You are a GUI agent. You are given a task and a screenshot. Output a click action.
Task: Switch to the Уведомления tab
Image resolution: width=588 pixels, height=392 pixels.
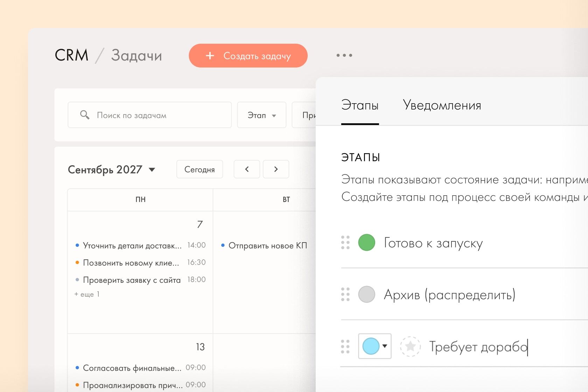coord(442,105)
